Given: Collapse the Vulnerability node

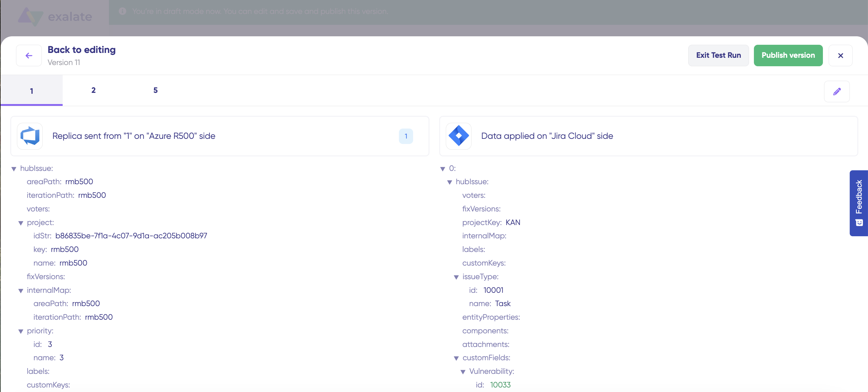Looking at the screenshot, I should click(x=463, y=372).
